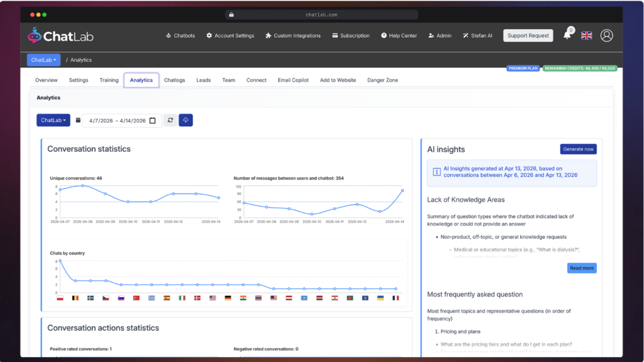The width and height of the screenshot is (644, 362).
Task: Click the 'Negative rated conversations: 0' label
Action: [x=266, y=349]
